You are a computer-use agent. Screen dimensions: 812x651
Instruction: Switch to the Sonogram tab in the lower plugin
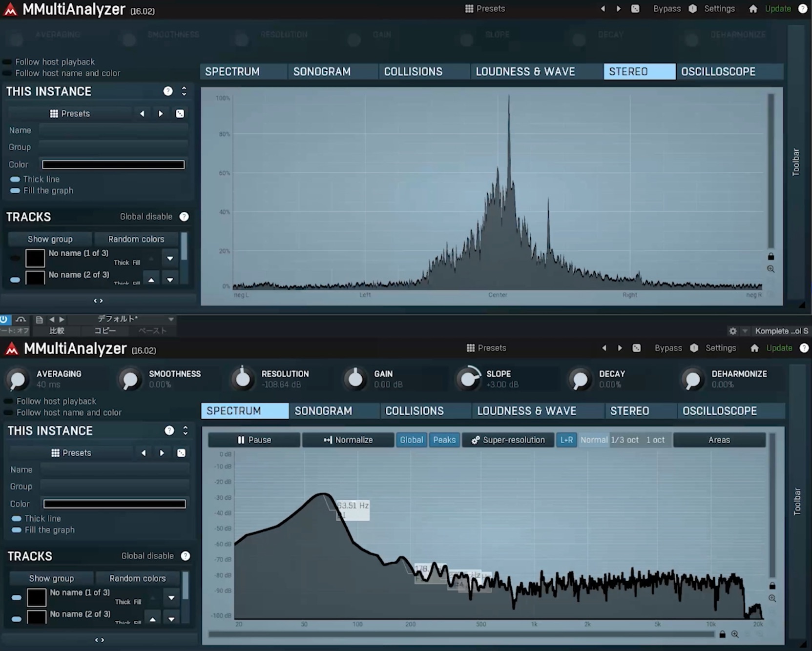(x=324, y=411)
